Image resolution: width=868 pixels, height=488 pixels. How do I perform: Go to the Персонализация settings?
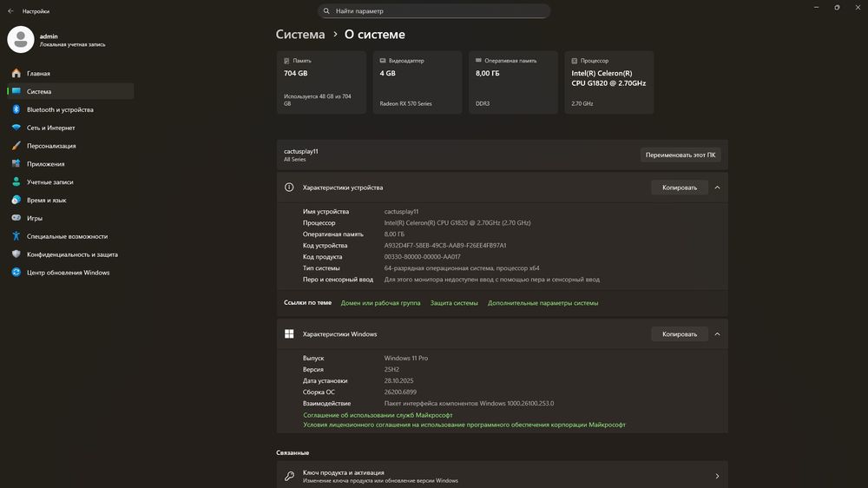51,146
